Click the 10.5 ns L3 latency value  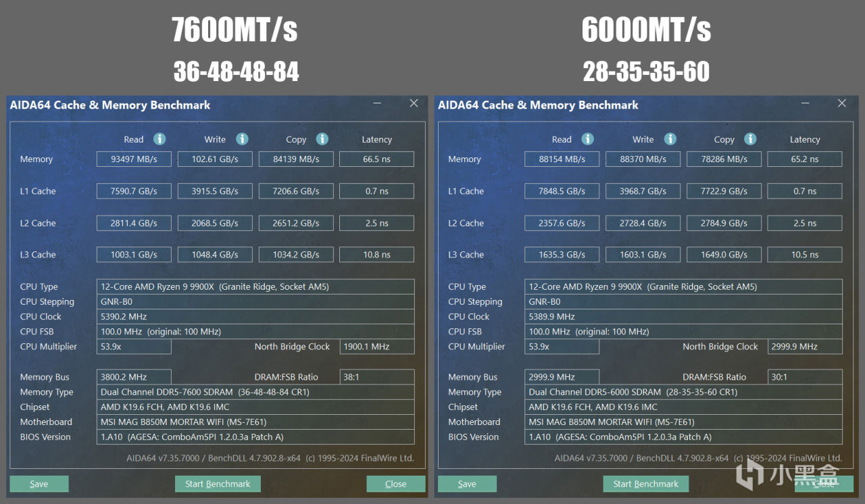[x=805, y=255]
